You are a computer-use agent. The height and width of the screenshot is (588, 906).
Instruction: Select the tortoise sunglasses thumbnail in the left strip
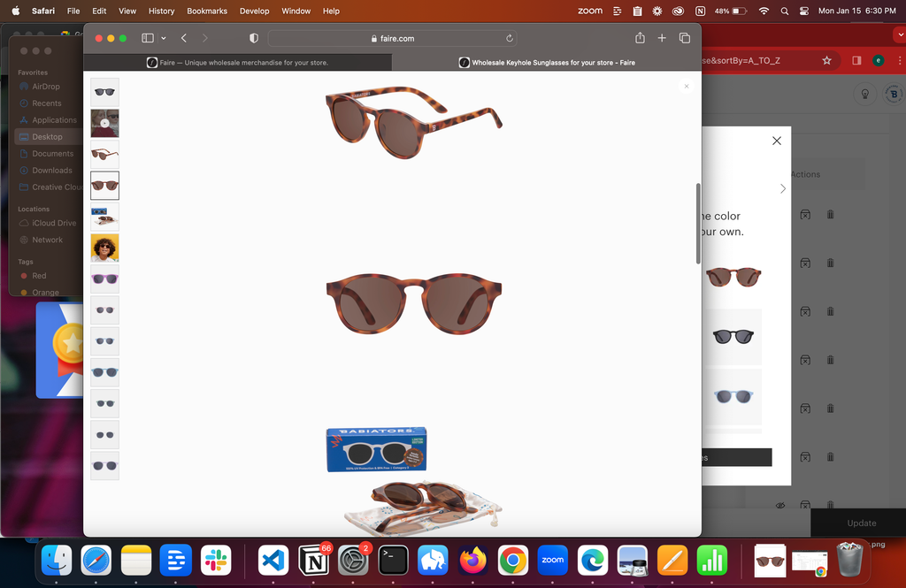point(104,186)
